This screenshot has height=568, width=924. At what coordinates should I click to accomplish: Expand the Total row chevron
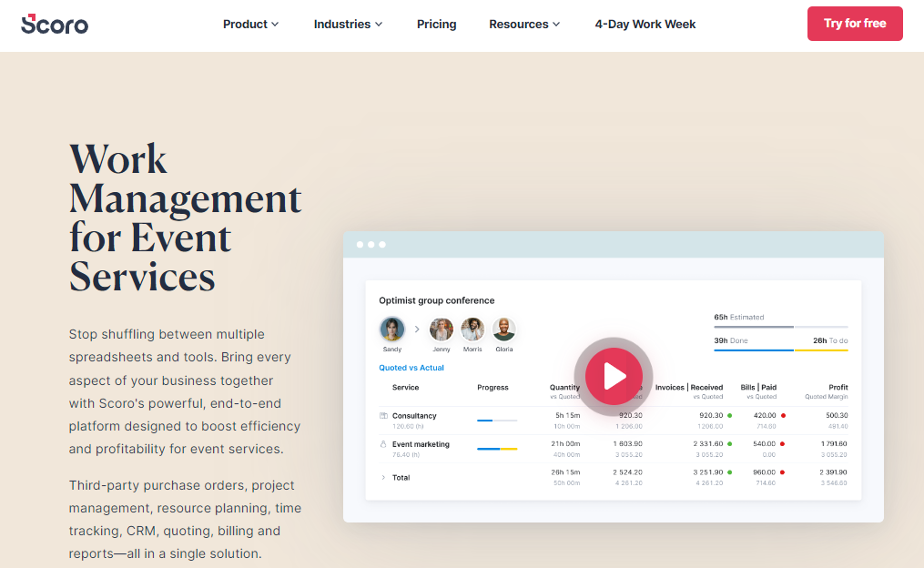383,477
